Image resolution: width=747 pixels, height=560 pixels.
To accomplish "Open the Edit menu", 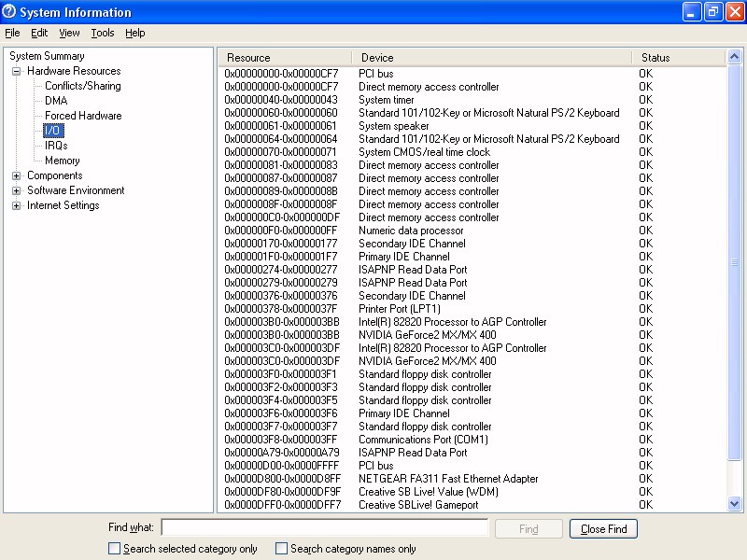I will click(x=39, y=33).
